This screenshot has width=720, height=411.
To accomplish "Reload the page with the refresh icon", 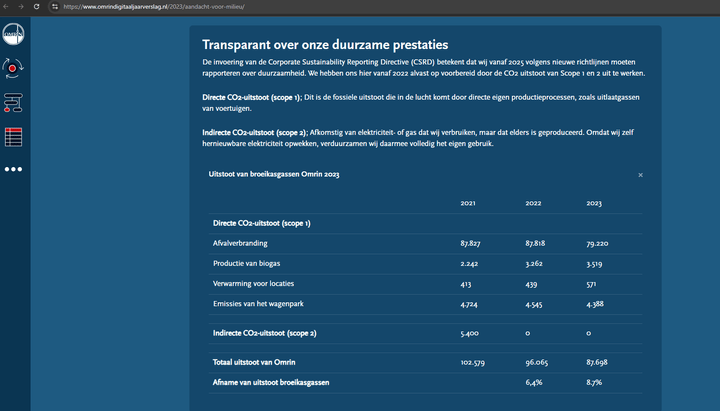I will coord(36,6).
